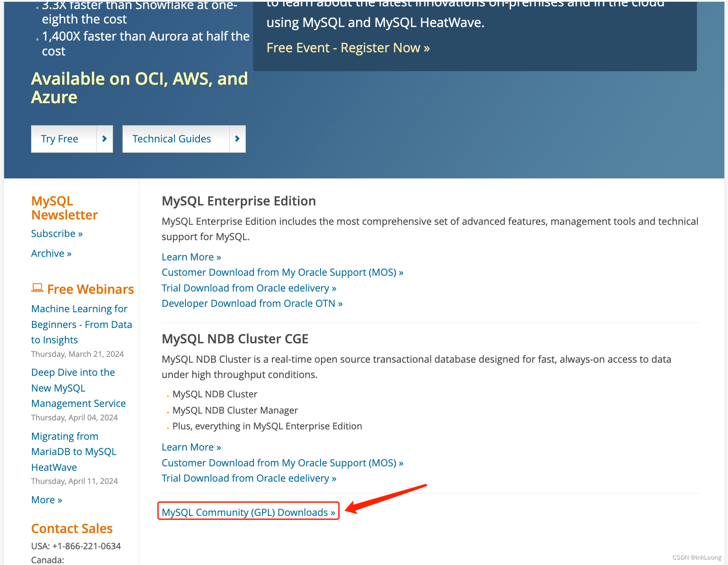Open the Free Event - Register Now link

click(x=348, y=48)
